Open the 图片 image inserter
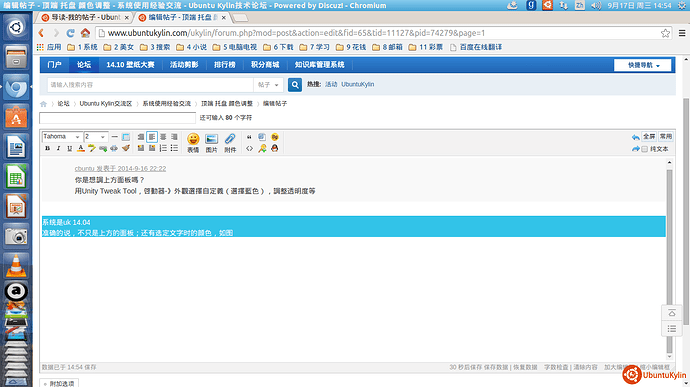This screenshot has width=690, height=387. (x=212, y=143)
